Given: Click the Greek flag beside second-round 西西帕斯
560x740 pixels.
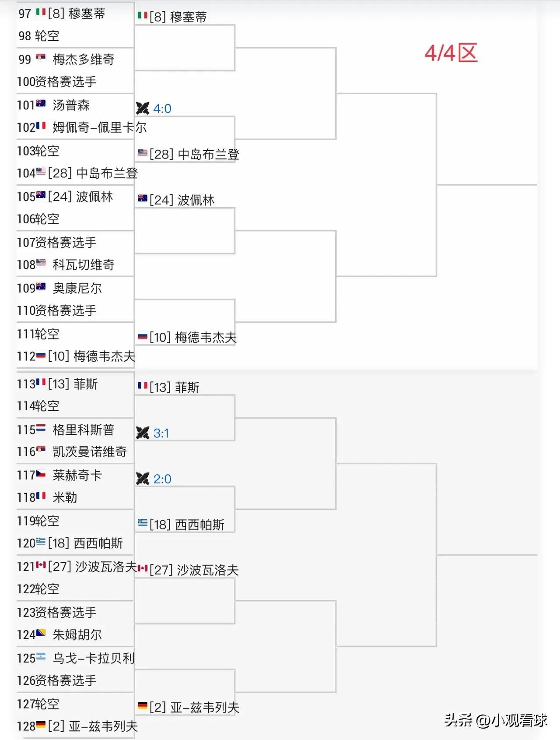Looking at the screenshot, I should (x=143, y=523).
